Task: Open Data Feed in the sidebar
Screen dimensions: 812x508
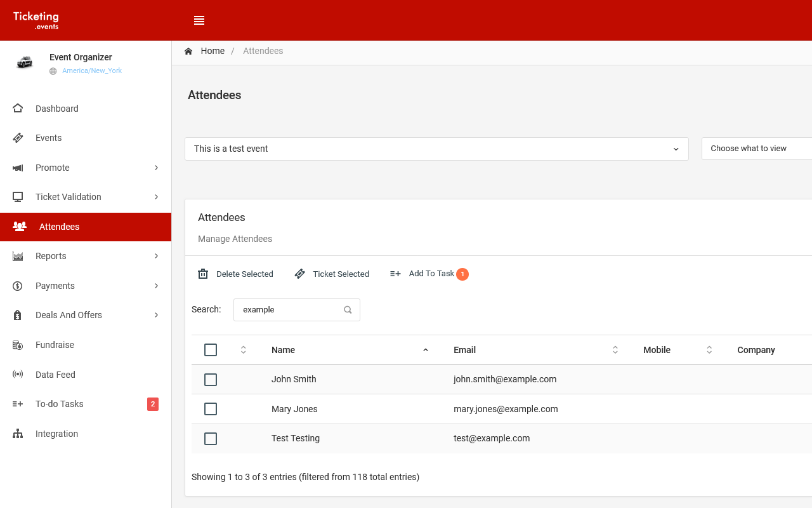Action: click(86, 375)
